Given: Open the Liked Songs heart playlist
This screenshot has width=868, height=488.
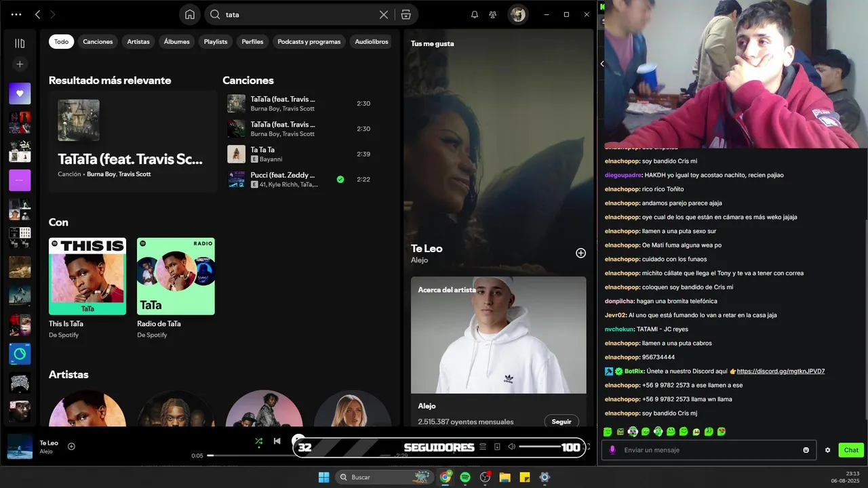Looking at the screenshot, I should [x=20, y=94].
